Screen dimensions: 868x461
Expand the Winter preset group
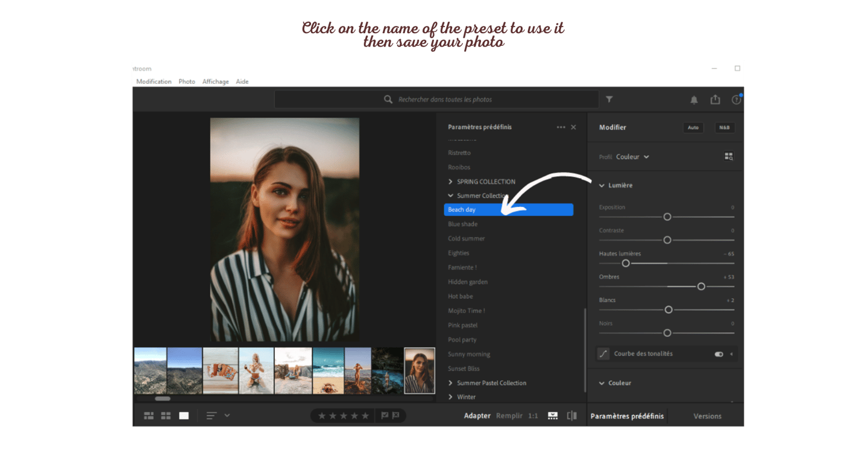(450, 397)
